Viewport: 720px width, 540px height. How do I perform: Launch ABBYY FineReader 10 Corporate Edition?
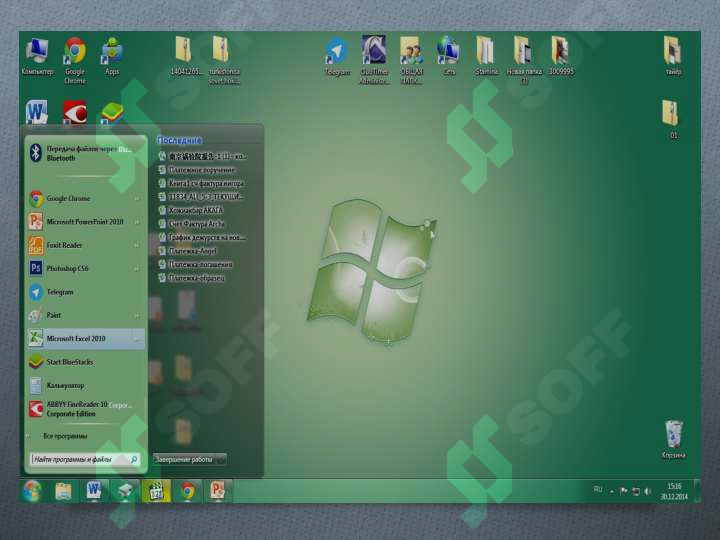[x=85, y=409]
